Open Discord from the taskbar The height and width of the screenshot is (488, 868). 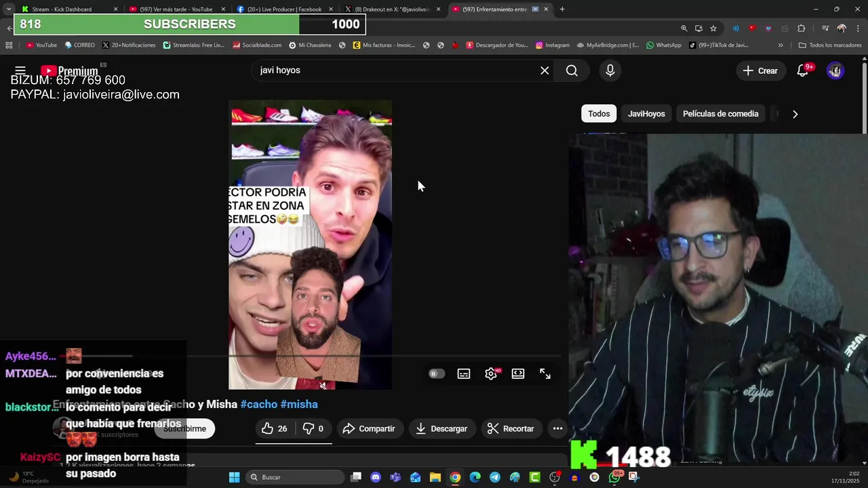coord(376,477)
